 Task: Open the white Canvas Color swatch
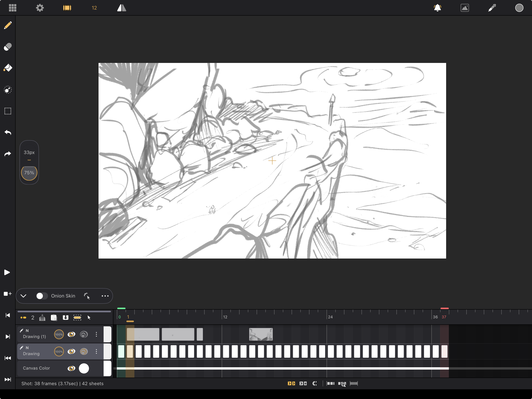[84, 368]
